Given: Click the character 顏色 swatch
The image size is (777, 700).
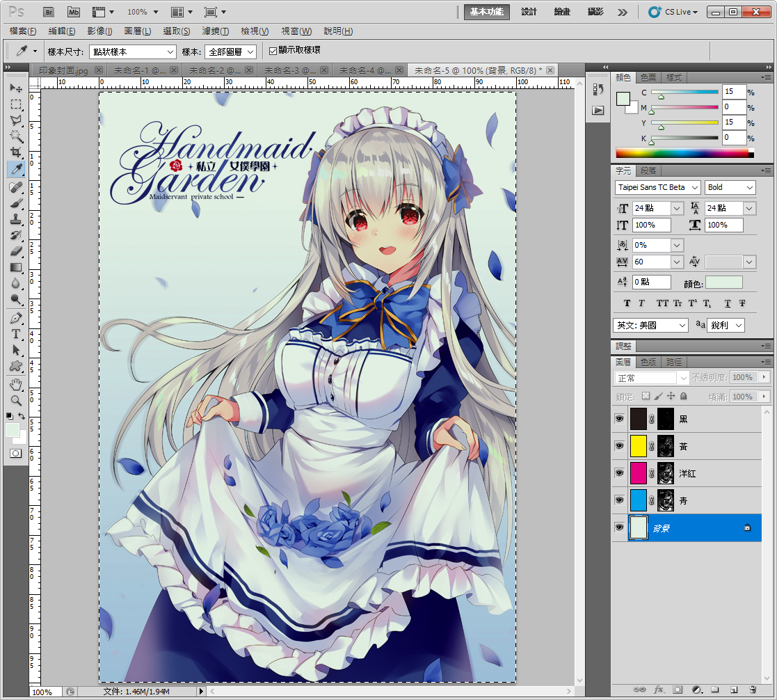Looking at the screenshot, I should coord(724,283).
